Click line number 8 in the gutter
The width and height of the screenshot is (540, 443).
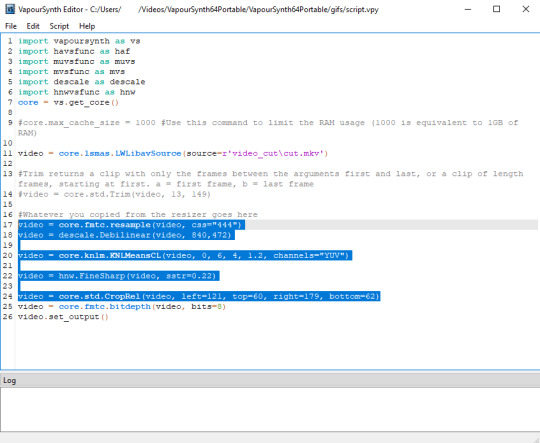(10, 113)
